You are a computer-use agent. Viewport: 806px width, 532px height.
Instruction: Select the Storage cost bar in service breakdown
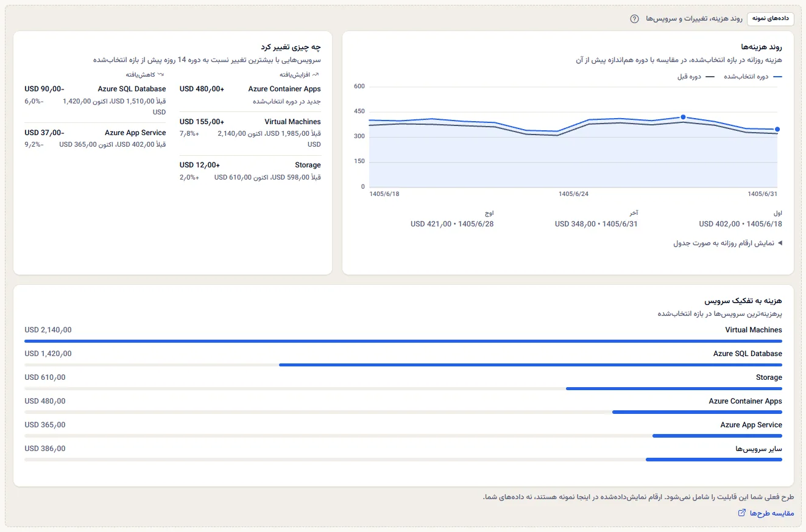point(674,388)
